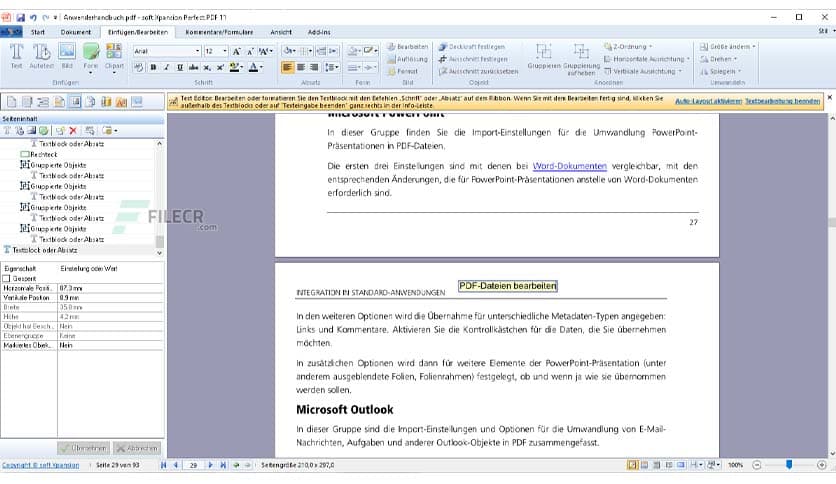Toggle the Gesperrt checkbox
This screenshot has height=484, width=836.
pyautogui.click(x=6, y=278)
